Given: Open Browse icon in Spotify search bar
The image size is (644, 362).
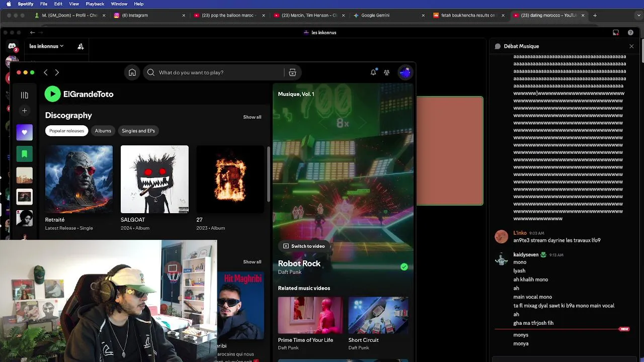Looking at the screenshot, I should [x=292, y=72].
